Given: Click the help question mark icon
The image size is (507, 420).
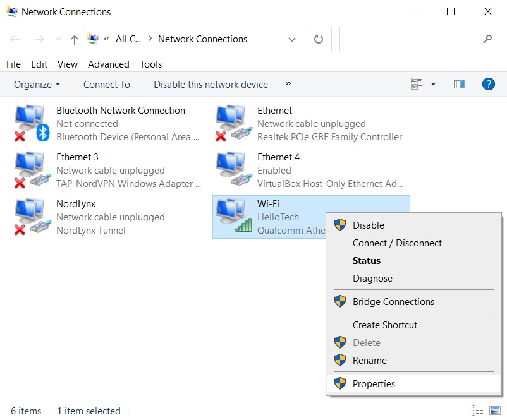Looking at the screenshot, I should pyautogui.click(x=488, y=84).
